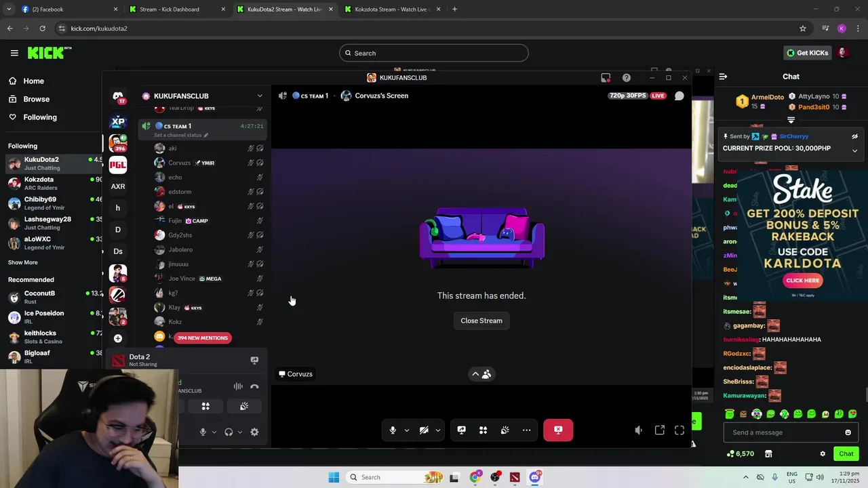Open output device arrow in user panel

tap(240, 432)
